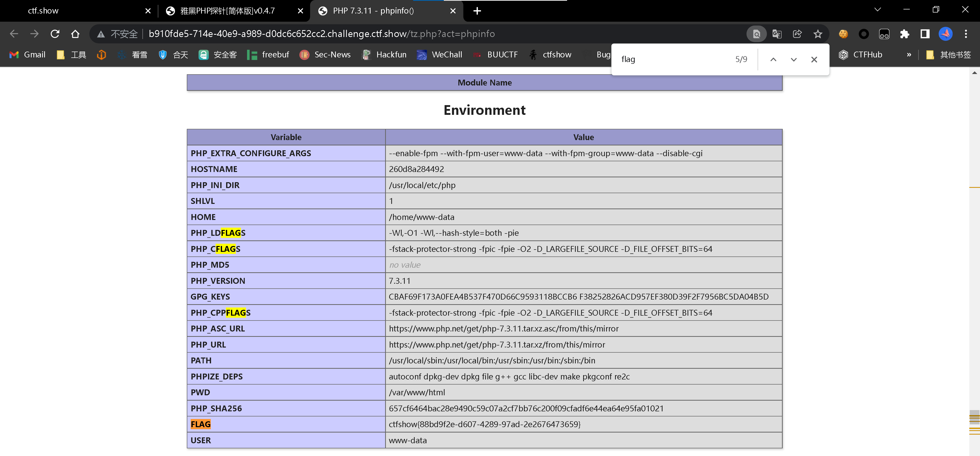Toggle the browser side panel

(925, 34)
